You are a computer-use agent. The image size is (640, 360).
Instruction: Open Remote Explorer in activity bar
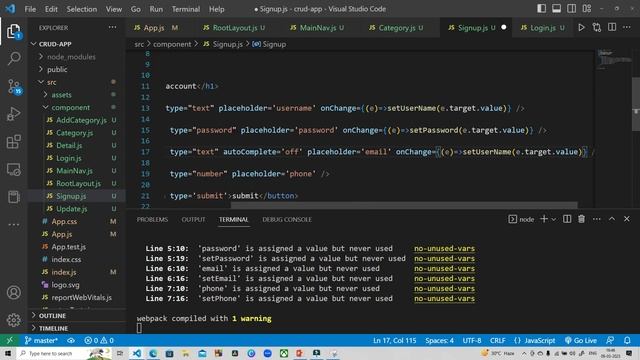coord(13,169)
